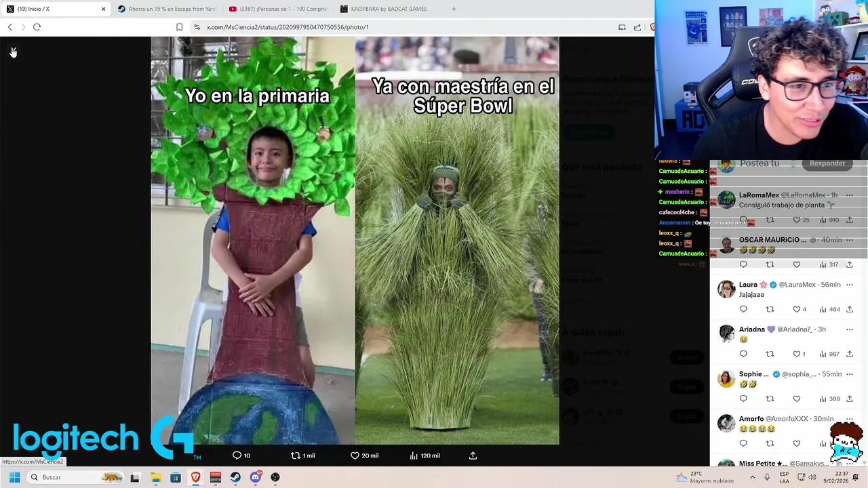
Task: Like OSCAR MAURICIO's reply
Action: point(797,264)
